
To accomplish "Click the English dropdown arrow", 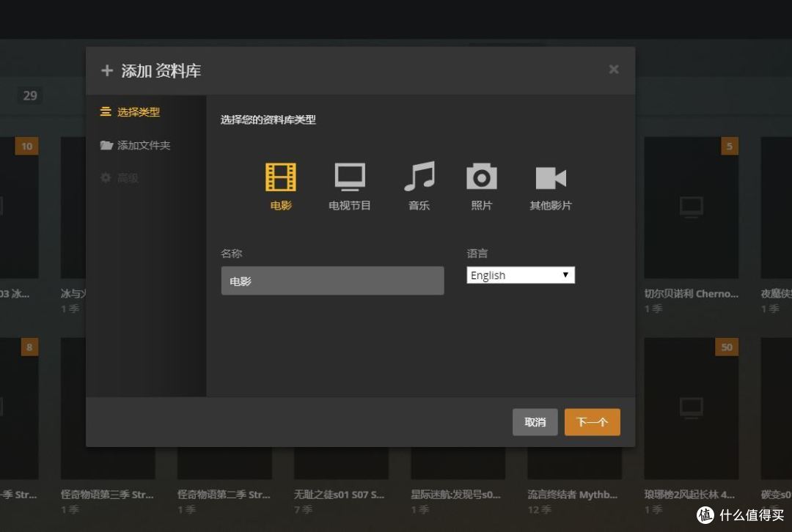I will (x=565, y=275).
